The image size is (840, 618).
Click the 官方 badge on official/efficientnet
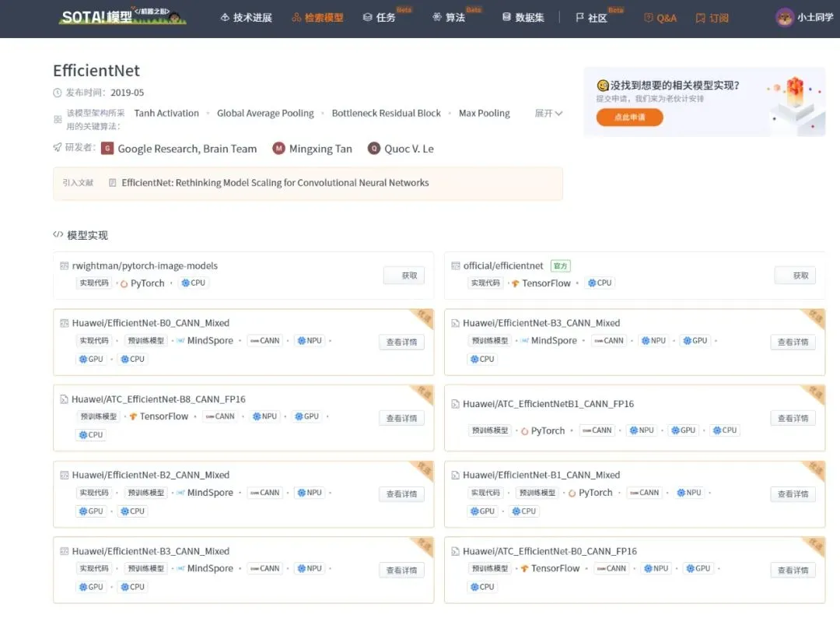560,266
